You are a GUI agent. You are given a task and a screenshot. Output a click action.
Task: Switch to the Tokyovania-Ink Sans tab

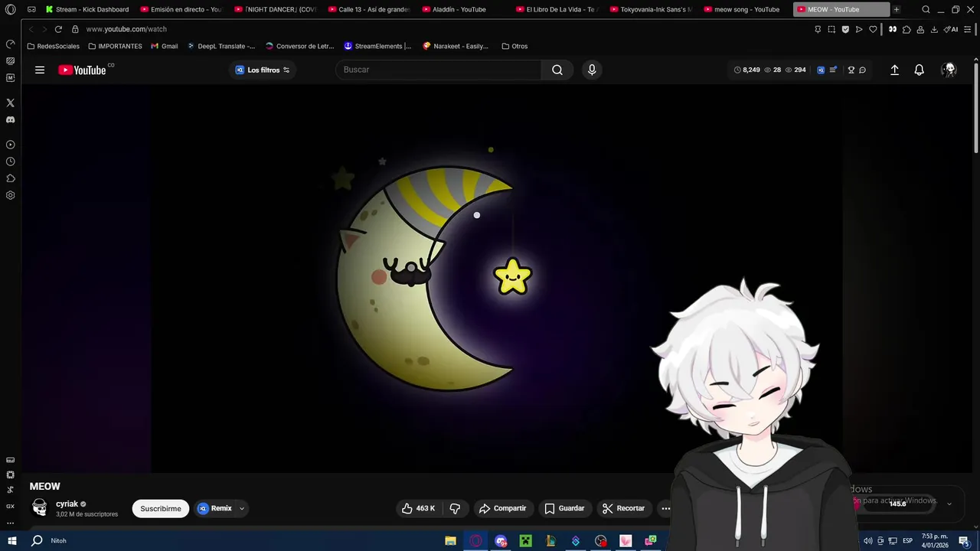tap(652, 9)
